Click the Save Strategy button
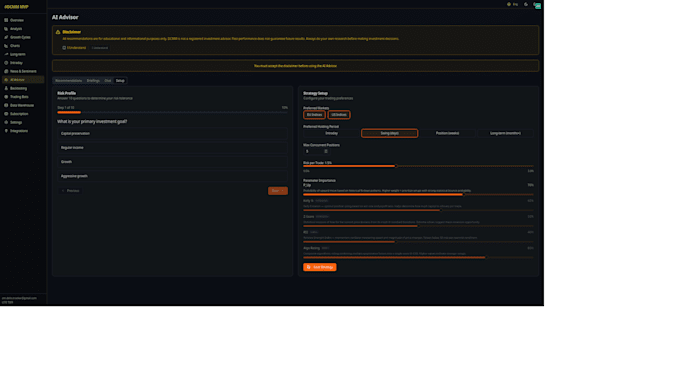This screenshot has height=383, width=680. (x=320, y=267)
